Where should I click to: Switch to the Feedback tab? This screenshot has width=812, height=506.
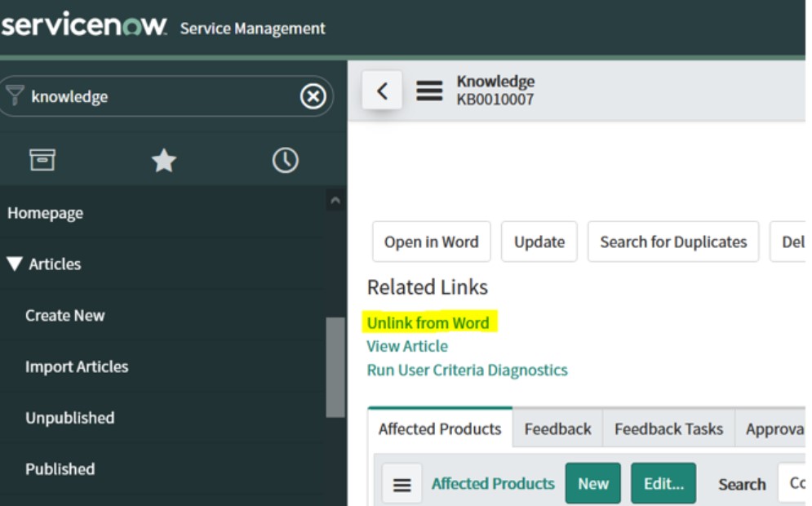pyautogui.click(x=557, y=428)
